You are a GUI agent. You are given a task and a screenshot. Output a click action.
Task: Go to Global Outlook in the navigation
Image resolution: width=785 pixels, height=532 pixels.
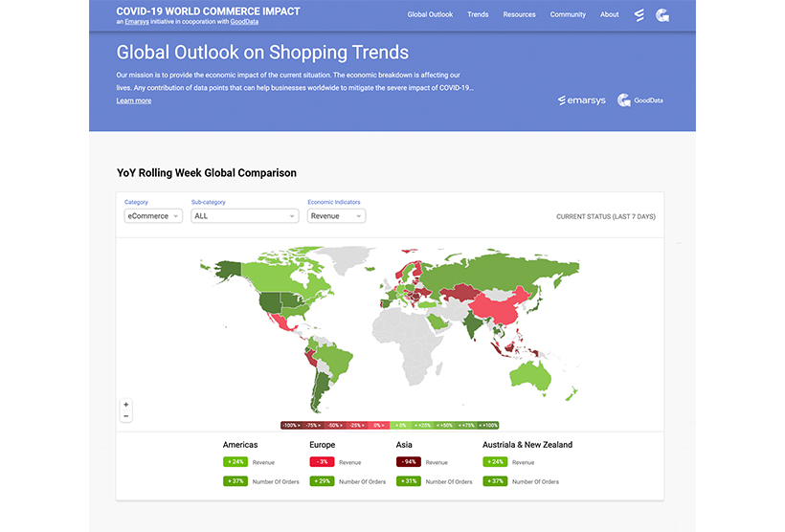point(430,15)
